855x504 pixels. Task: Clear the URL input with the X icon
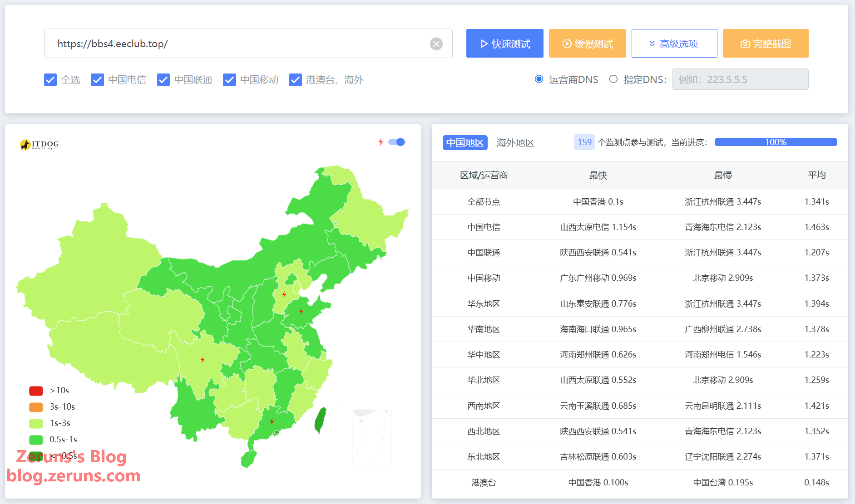tap(436, 44)
